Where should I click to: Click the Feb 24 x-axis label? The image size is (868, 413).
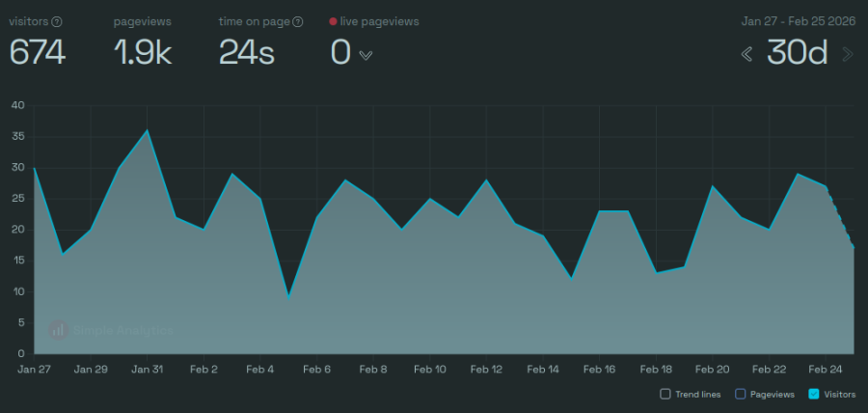pyautogui.click(x=826, y=370)
